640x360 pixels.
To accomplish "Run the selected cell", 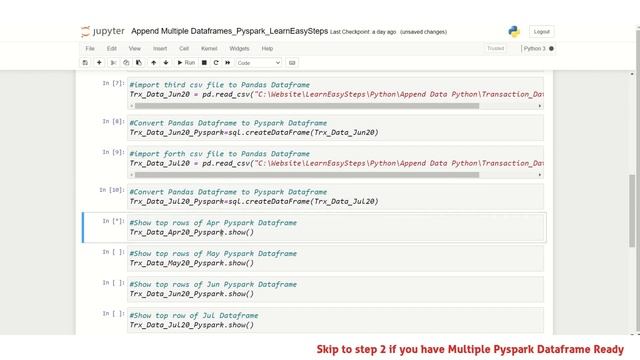I will click(186, 63).
